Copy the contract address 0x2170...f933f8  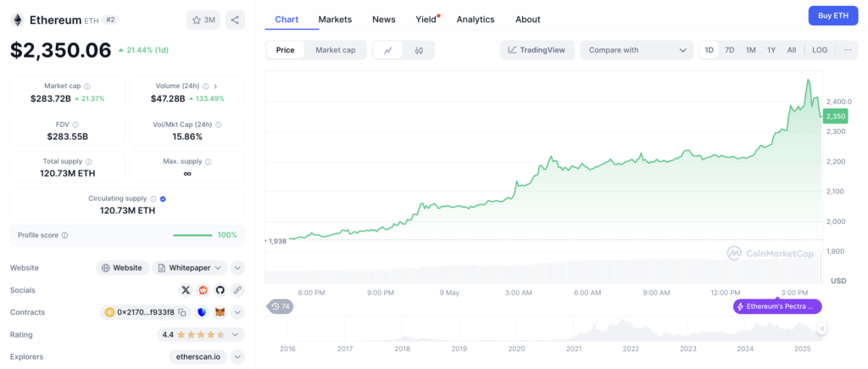(x=182, y=312)
